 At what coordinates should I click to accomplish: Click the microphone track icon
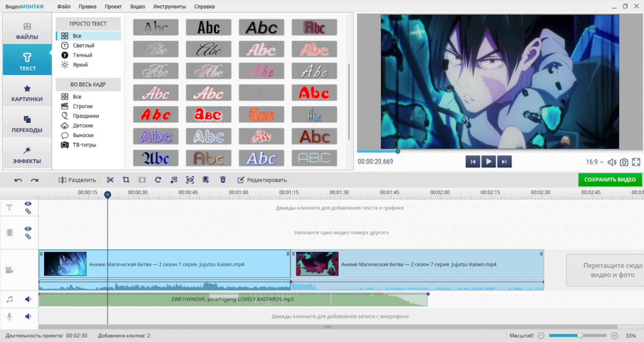coord(9,316)
